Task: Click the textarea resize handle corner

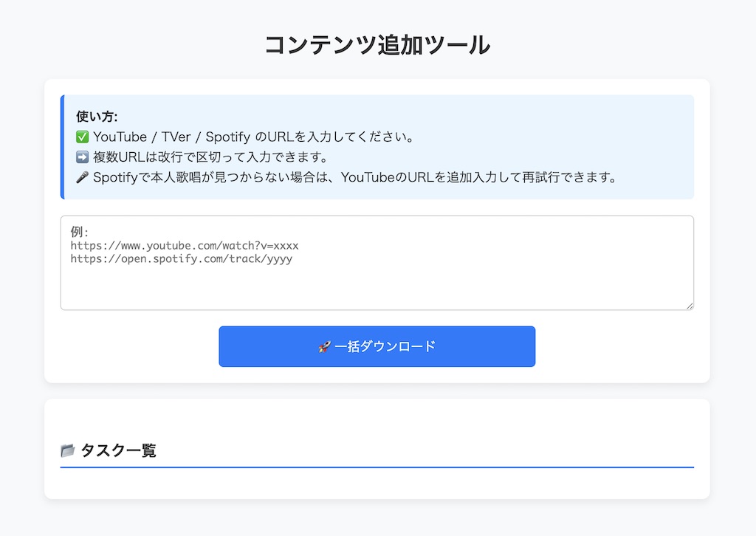Action: point(690,306)
